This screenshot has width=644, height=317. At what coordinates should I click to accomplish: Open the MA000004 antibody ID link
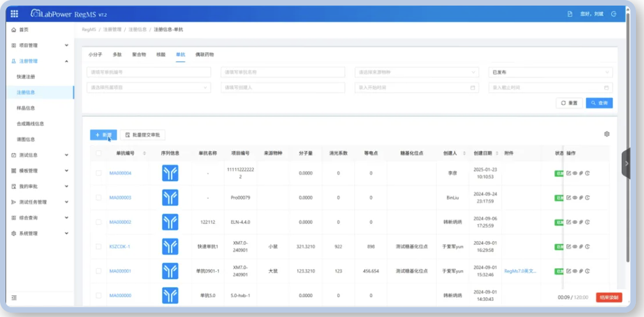tap(120, 174)
